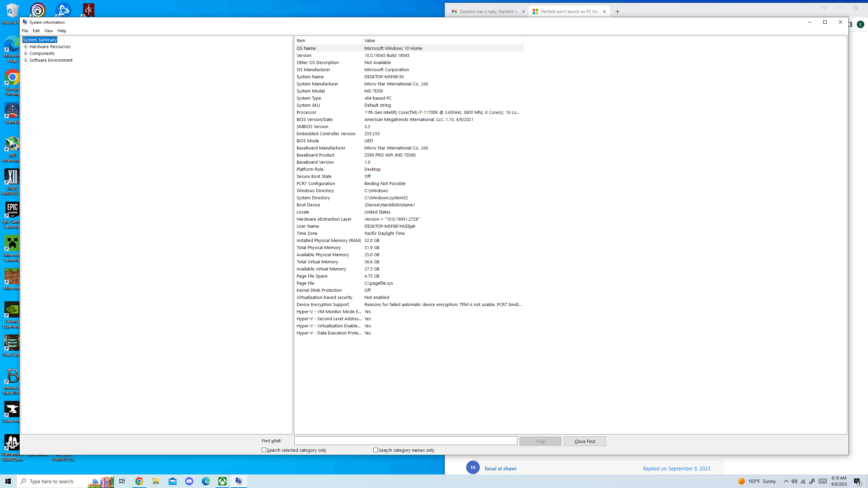Image resolution: width=868 pixels, height=488 pixels.
Task: Click the File menu in System Information
Action: tap(25, 30)
